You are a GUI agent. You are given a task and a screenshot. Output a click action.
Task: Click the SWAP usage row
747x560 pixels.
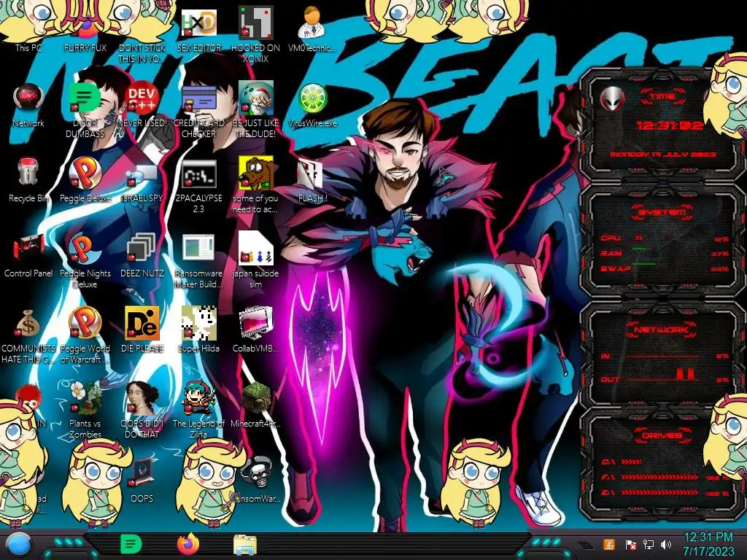coord(664,269)
